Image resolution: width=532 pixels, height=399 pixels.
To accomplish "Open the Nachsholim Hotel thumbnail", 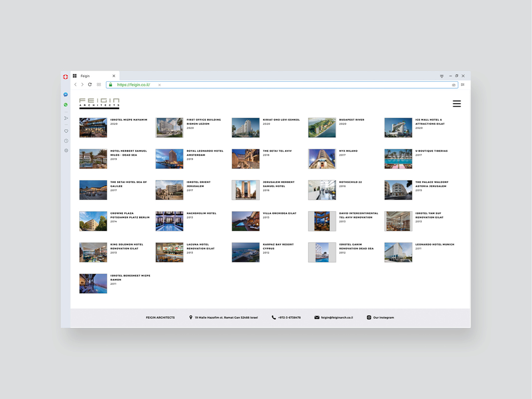I will tap(170, 221).
